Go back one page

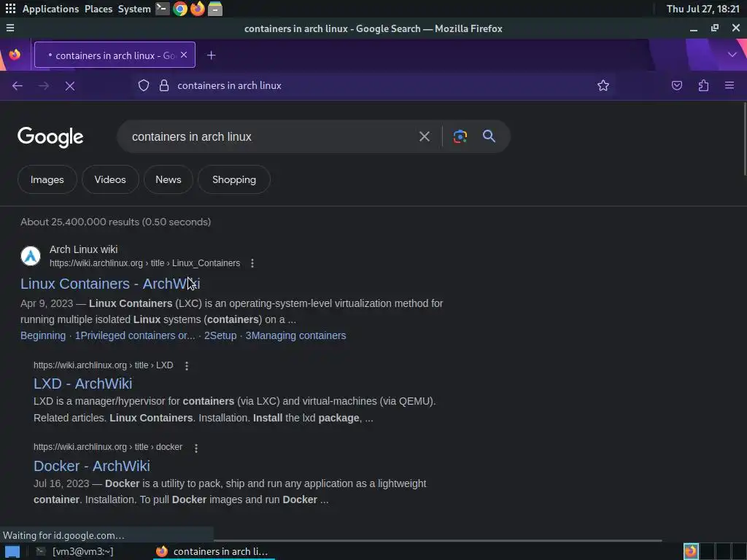coord(18,86)
